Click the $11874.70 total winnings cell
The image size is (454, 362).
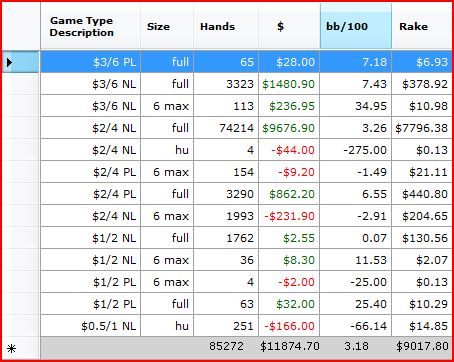click(289, 347)
